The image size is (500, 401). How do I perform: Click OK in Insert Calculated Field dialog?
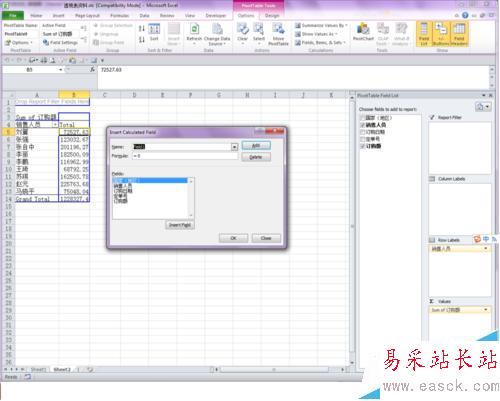[233, 238]
